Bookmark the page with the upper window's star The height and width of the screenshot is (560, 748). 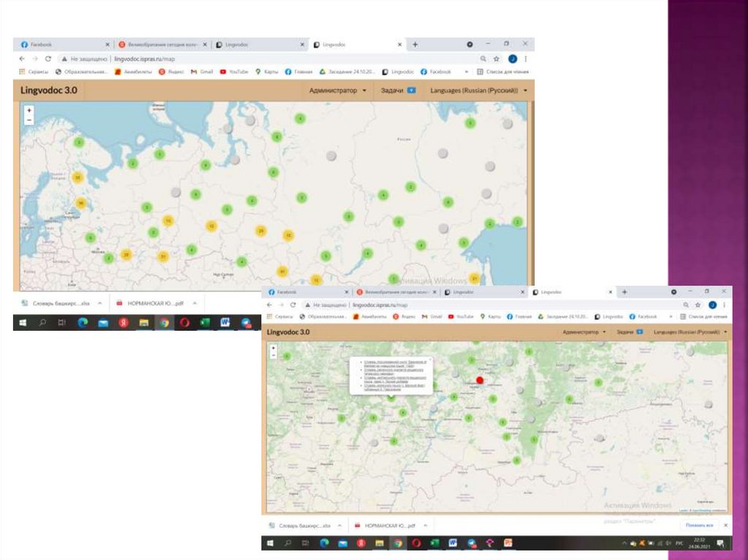coord(497,58)
